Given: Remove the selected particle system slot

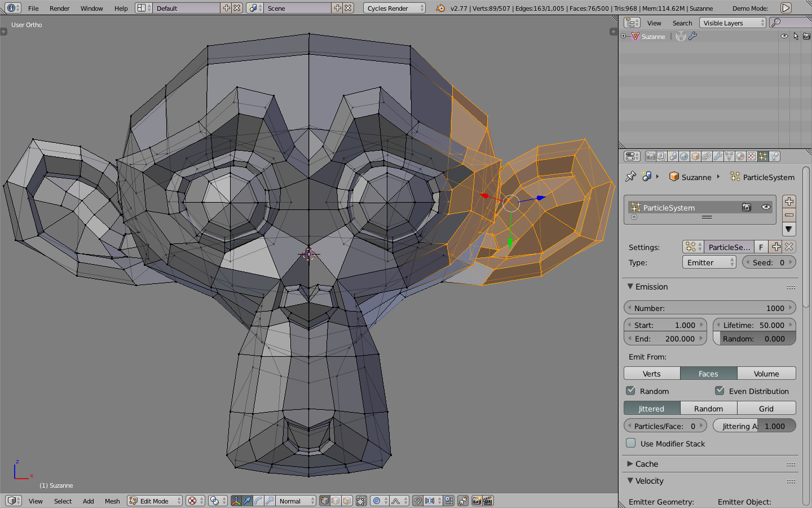Looking at the screenshot, I should pos(789,215).
